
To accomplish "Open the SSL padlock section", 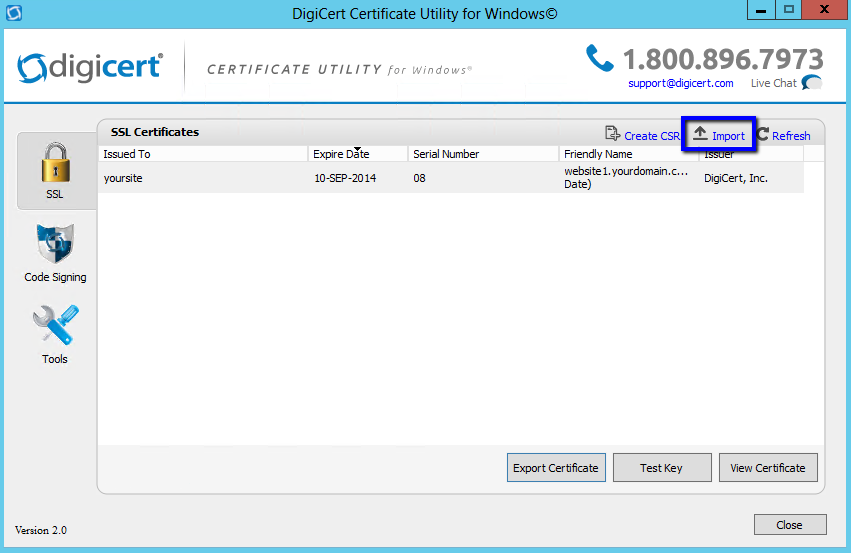I will click(x=55, y=170).
